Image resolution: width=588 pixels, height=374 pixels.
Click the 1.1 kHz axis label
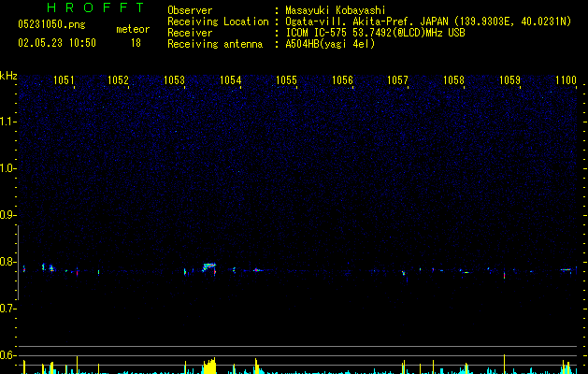click(x=7, y=122)
